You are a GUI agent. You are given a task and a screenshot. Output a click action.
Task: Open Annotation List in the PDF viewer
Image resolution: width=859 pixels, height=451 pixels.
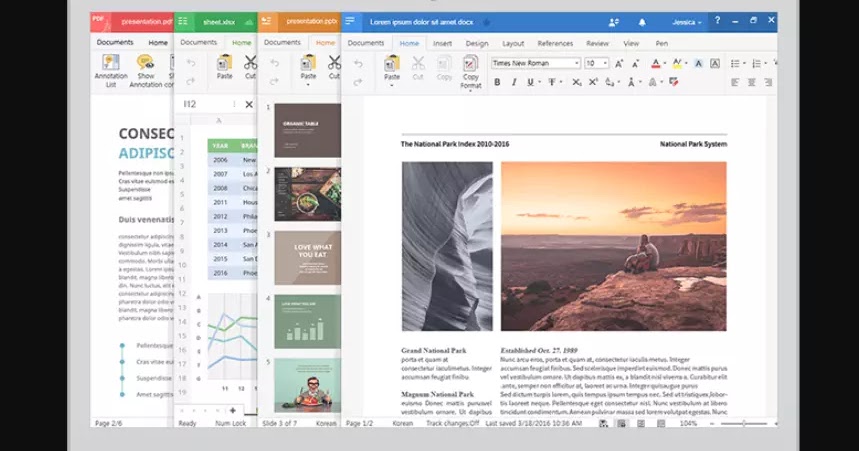pos(111,68)
